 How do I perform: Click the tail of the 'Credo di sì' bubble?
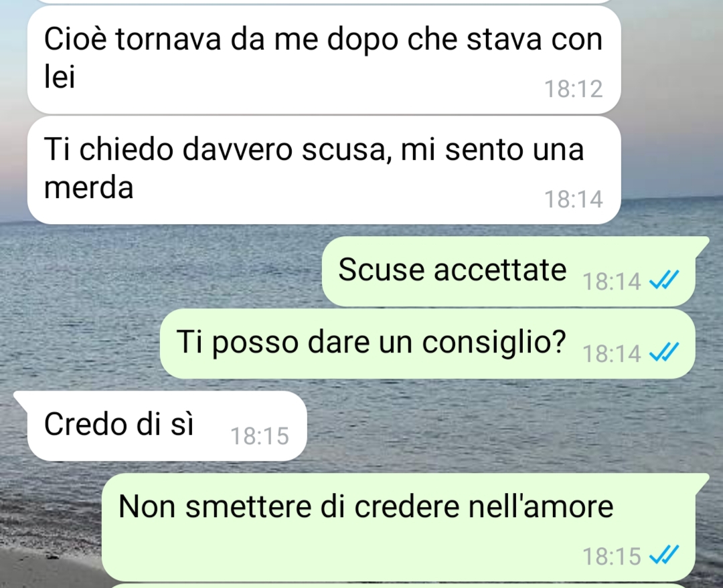pyautogui.click(x=21, y=397)
